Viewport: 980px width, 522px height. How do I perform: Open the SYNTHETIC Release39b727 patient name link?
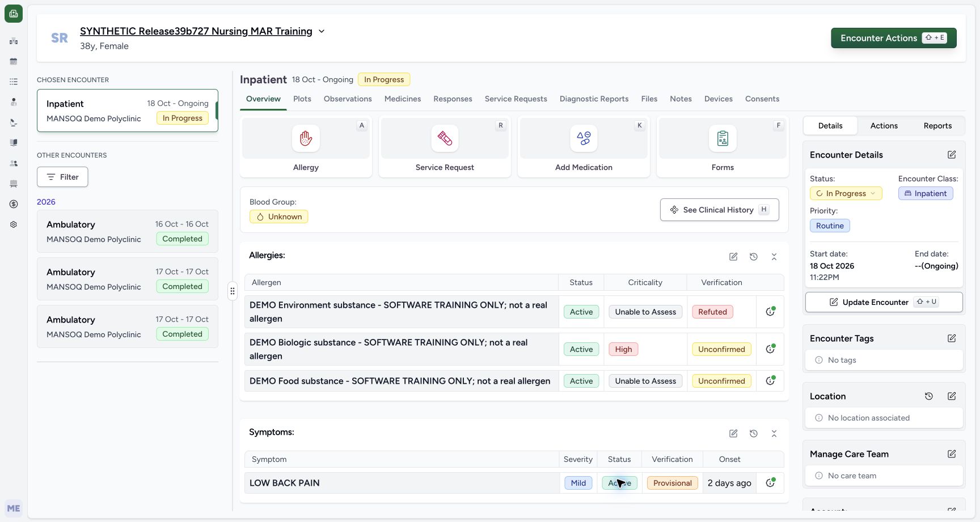[x=196, y=31]
